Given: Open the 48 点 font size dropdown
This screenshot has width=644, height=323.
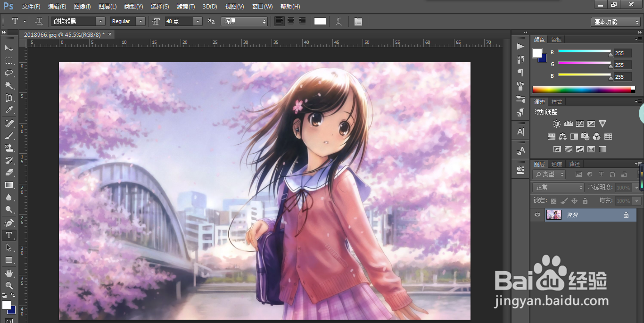Looking at the screenshot, I should [x=183, y=21].
